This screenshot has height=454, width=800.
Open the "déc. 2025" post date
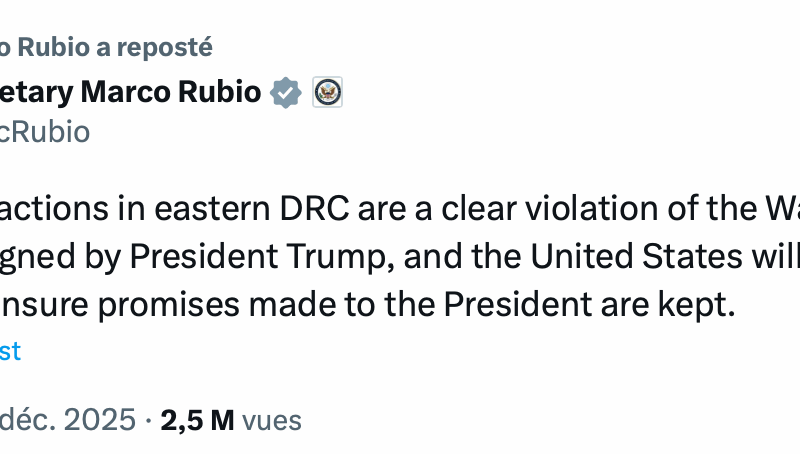coord(67,420)
